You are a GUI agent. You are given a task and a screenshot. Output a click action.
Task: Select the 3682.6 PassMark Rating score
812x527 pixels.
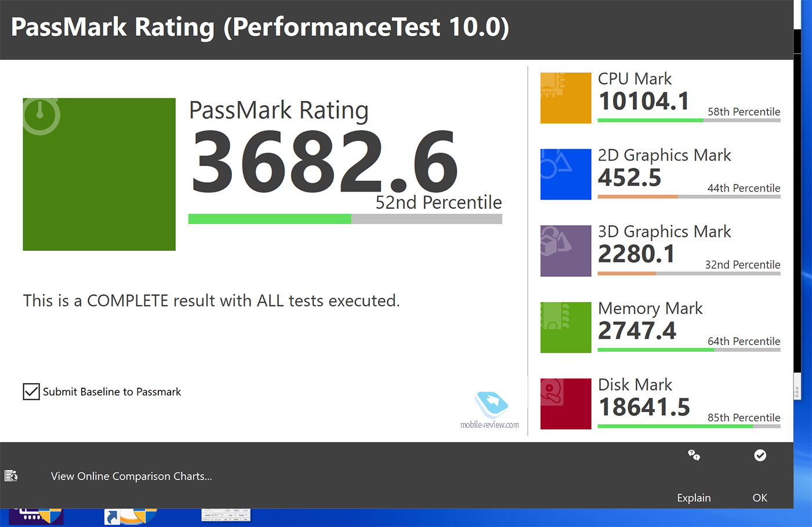click(325, 161)
